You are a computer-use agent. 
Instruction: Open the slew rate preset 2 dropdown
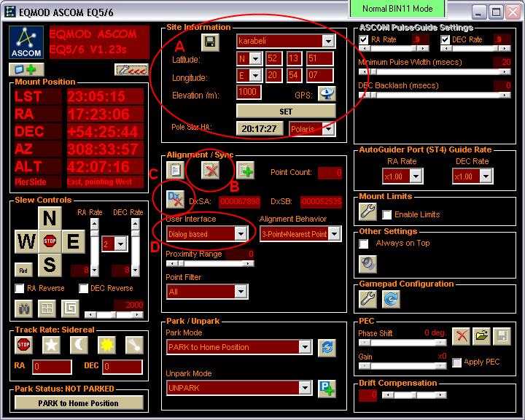120,244
